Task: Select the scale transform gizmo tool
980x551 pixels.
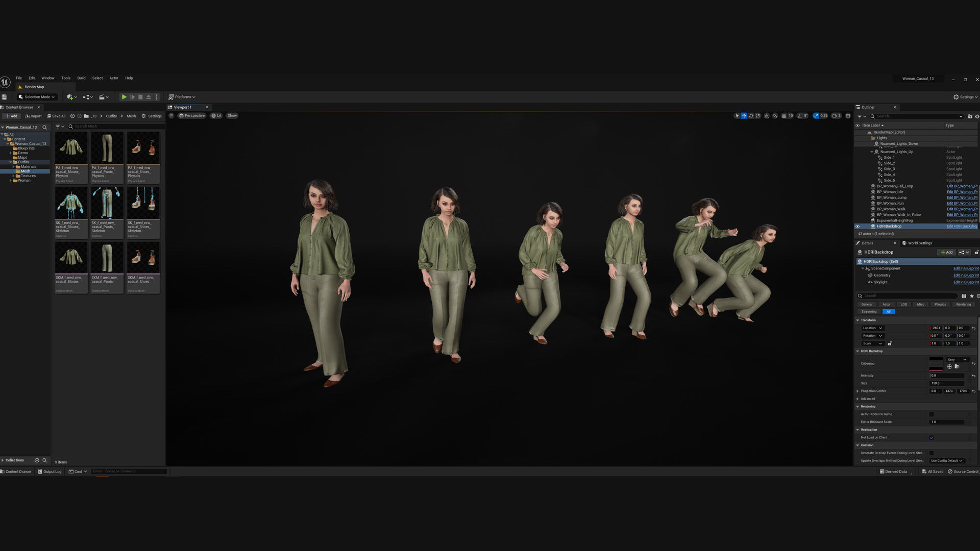Action: 758,116
